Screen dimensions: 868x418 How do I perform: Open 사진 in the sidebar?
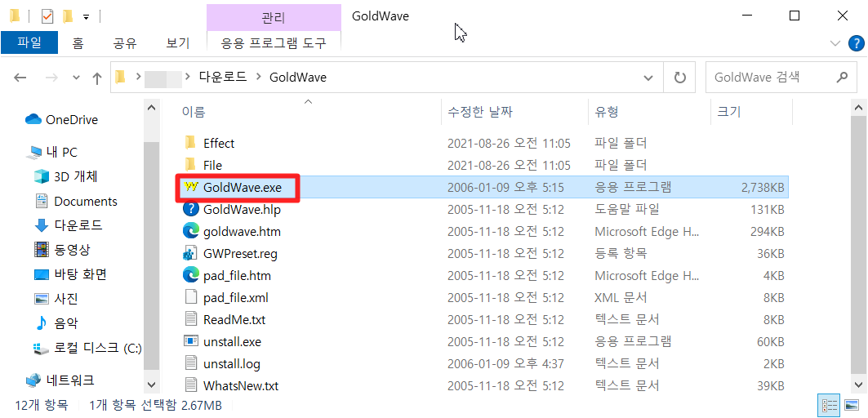coord(56,299)
